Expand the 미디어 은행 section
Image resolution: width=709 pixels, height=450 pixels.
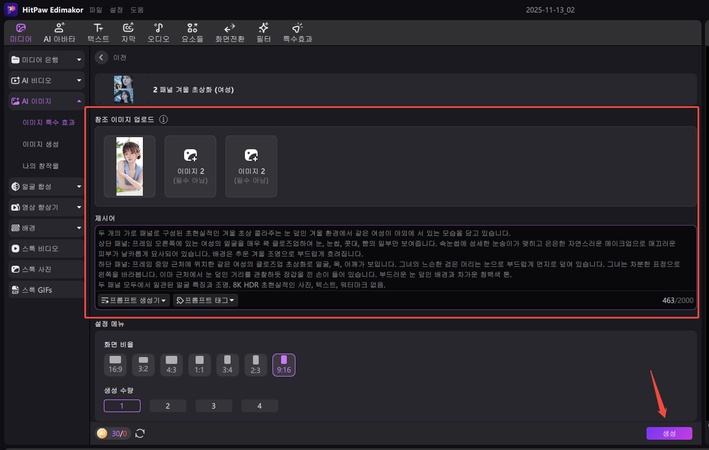pos(47,60)
